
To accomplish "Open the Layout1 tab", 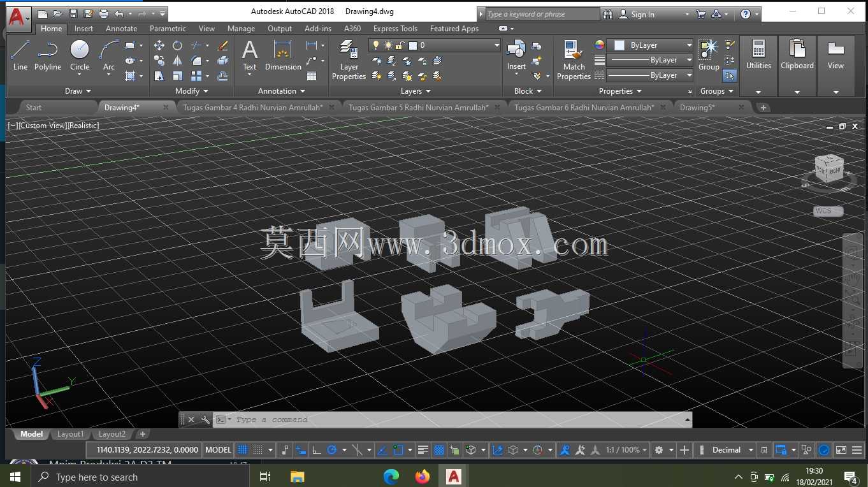I will tap(70, 434).
